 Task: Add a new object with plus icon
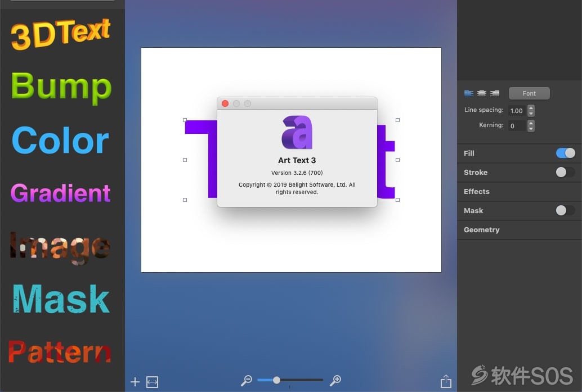[135, 382]
